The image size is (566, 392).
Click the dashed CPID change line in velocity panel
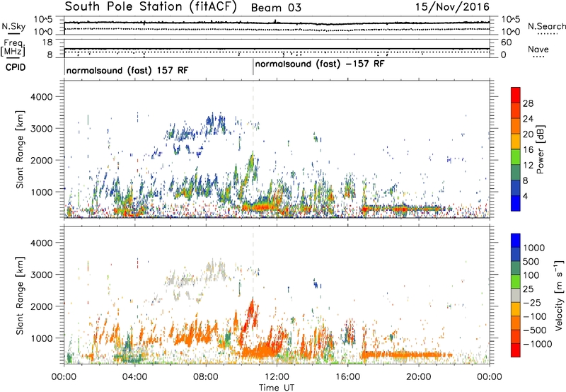click(x=253, y=295)
